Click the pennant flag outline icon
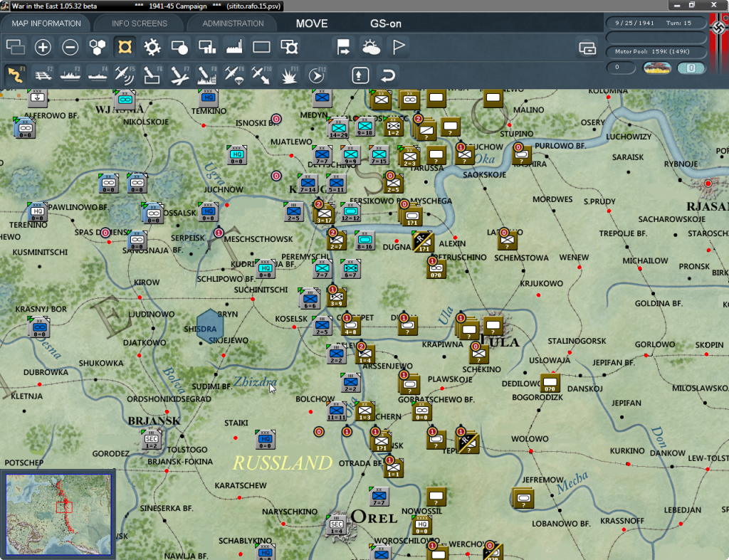Viewport: 729px width, 560px height. pos(399,47)
